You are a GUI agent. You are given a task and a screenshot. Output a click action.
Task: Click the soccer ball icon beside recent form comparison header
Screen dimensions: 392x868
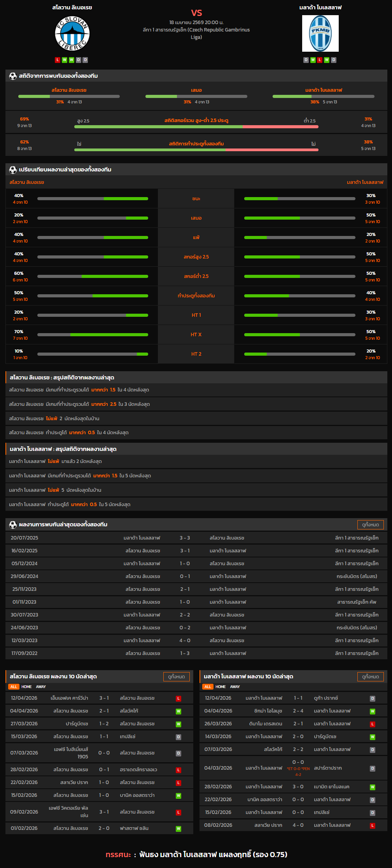click(13, 170)
